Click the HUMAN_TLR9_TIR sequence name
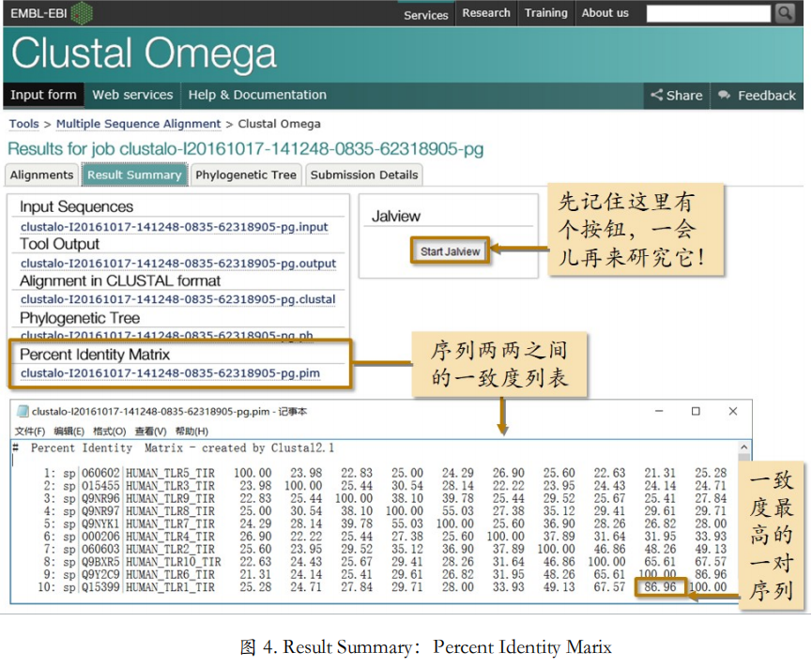812x667 pixels. tap(170, 498)
